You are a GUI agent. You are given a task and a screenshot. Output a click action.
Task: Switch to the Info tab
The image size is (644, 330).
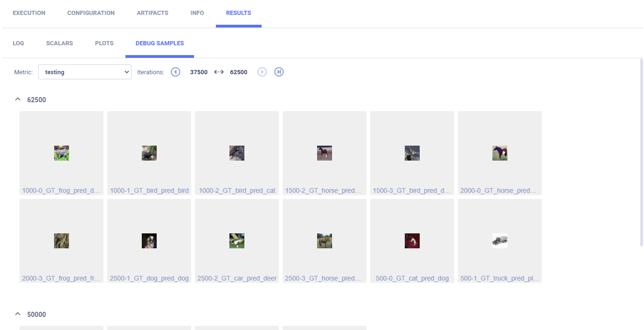tap(197, 13)
